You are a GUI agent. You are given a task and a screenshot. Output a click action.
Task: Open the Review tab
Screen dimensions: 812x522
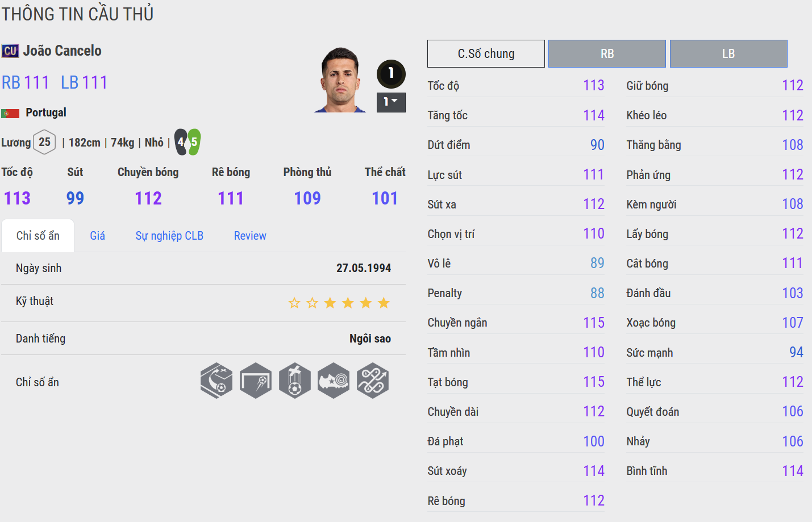[x=250, y=236]
